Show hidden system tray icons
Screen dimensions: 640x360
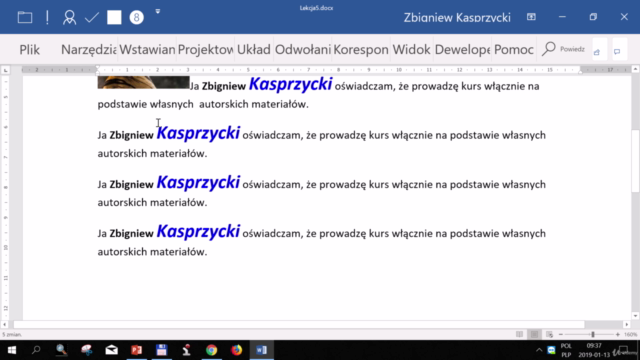pos(539,350)
